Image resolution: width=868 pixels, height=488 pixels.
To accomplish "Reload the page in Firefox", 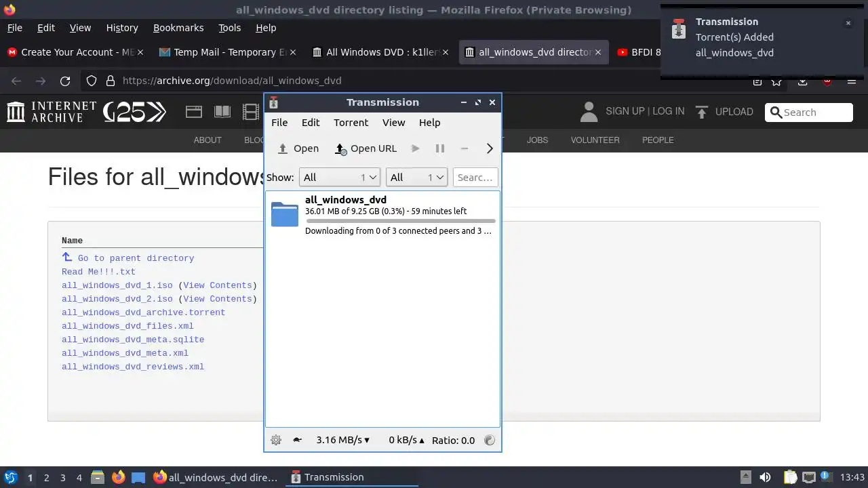I will click(65, 81).
